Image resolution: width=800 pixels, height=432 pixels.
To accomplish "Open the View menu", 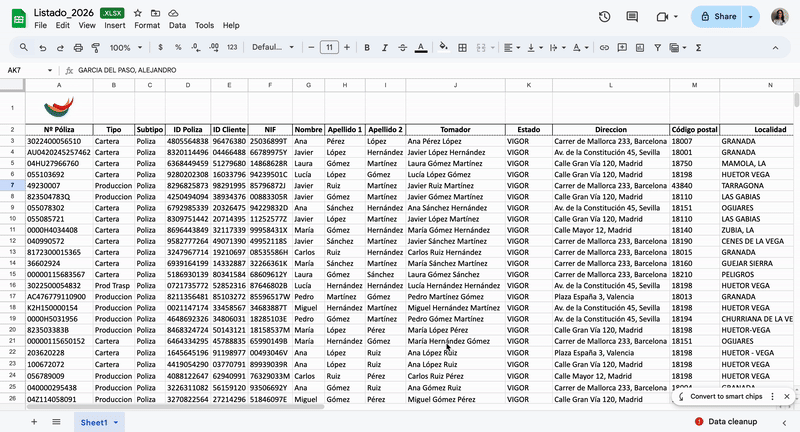I will click(x=87, y=26).
